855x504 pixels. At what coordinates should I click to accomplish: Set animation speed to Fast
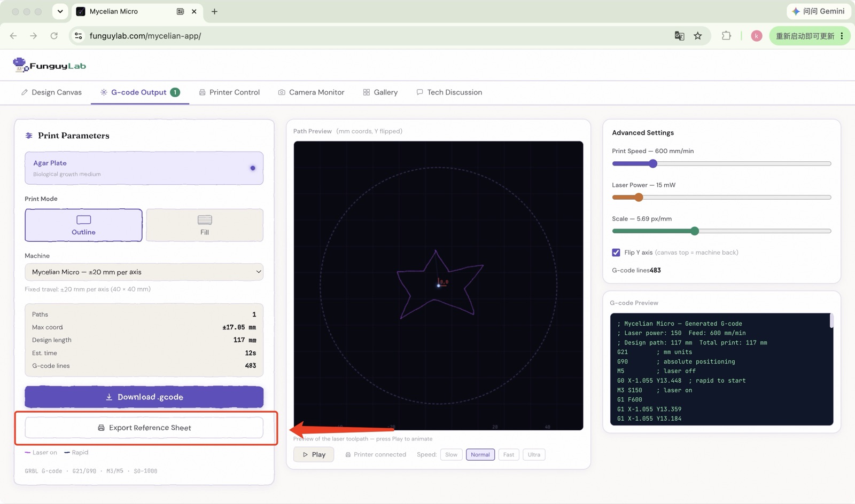point(509,455)
